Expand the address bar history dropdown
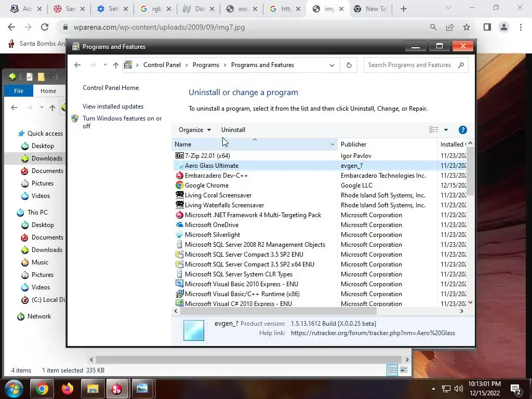The width and height of the screenshot is (532, 399). (x=332, y=65)
